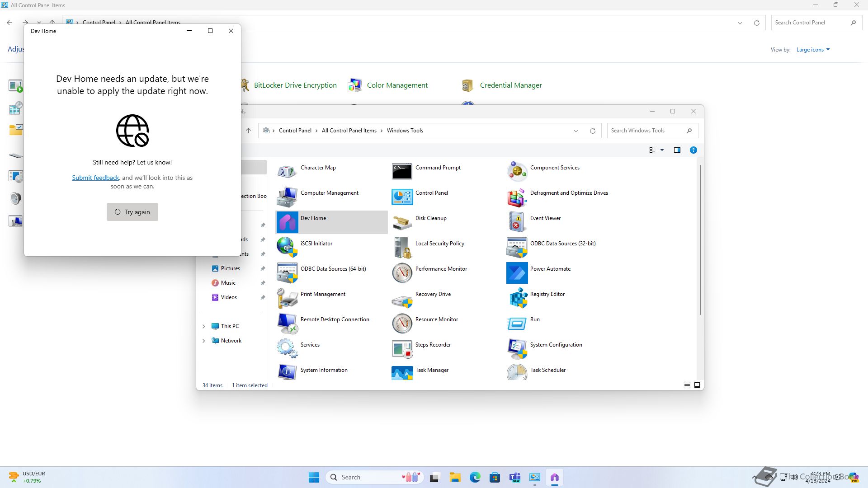Image resolution: width=868 pixels, height=488 pixels.
Task: Click All Control Panel Items breadcrumb in Windows Tools
Action: 349,131
